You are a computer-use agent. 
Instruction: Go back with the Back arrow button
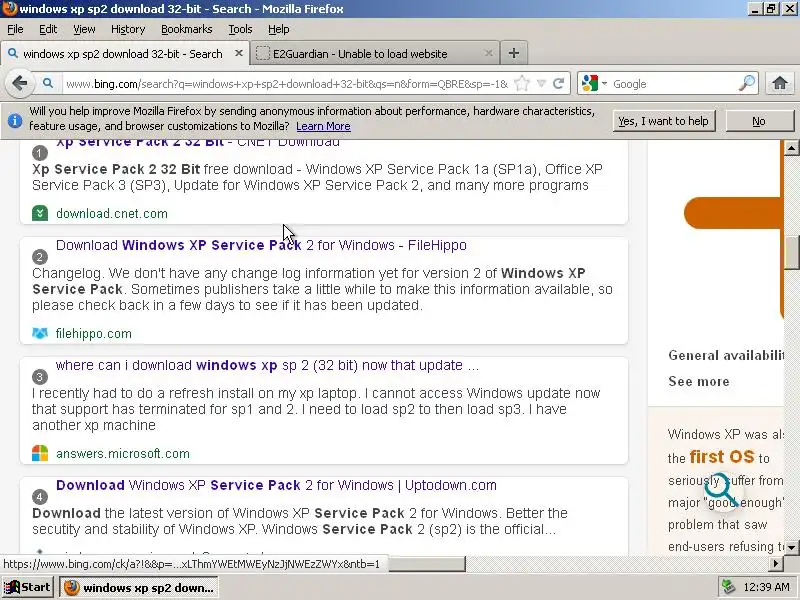pyautogui.click(x=19, y=83)
